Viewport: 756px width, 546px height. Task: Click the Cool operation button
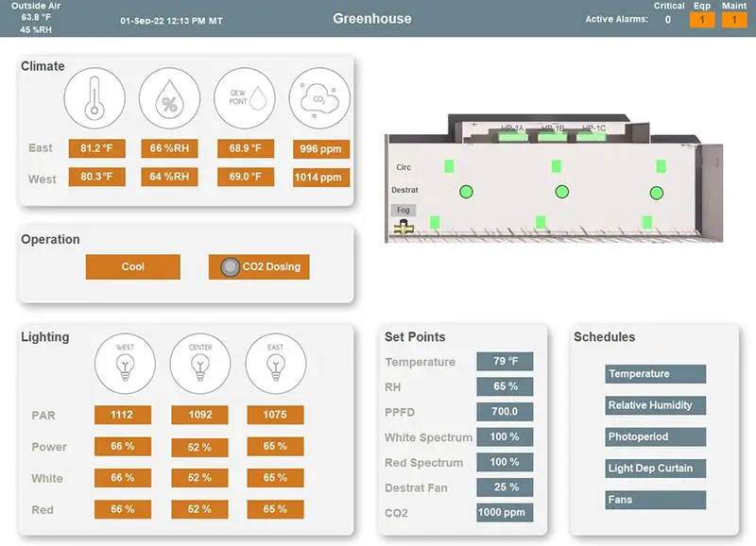pos(132,267)
